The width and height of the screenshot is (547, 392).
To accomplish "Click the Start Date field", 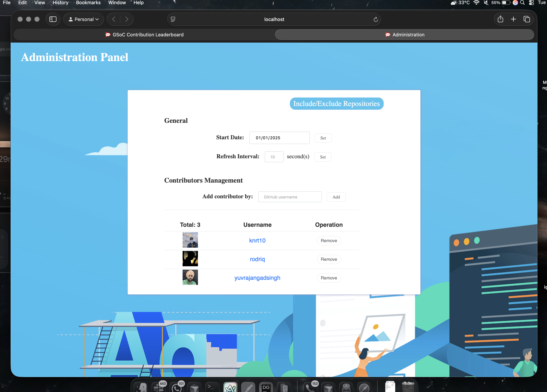I will point(279,138).
